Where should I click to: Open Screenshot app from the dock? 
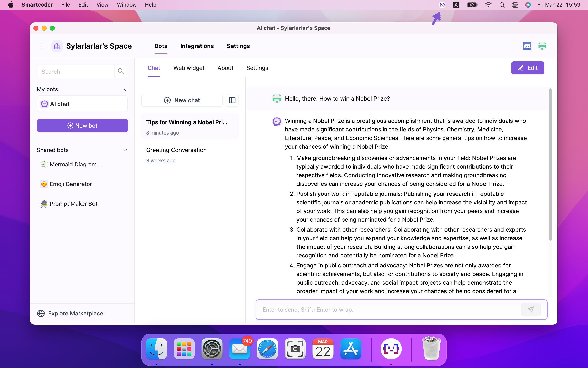click(295, 349)
